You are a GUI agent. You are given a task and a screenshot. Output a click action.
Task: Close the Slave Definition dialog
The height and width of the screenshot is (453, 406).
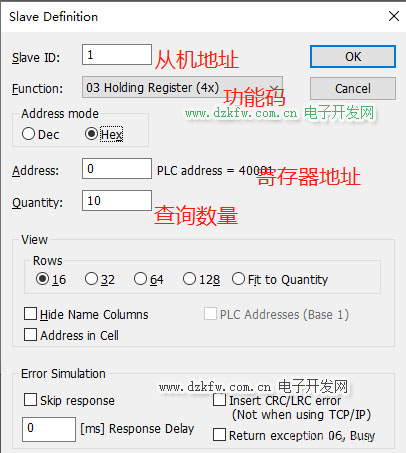394,16
